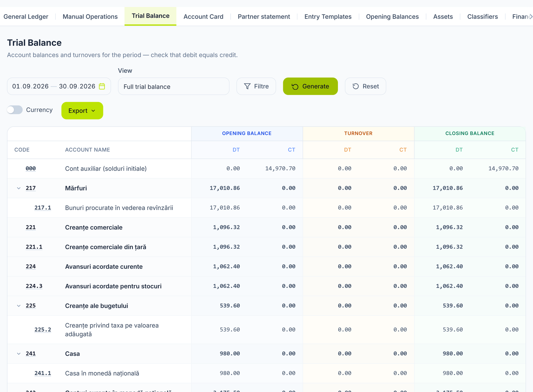The width and height of the screenshot is (533, 392).
Task: Click the Generate button
Action: click(310, 86)
